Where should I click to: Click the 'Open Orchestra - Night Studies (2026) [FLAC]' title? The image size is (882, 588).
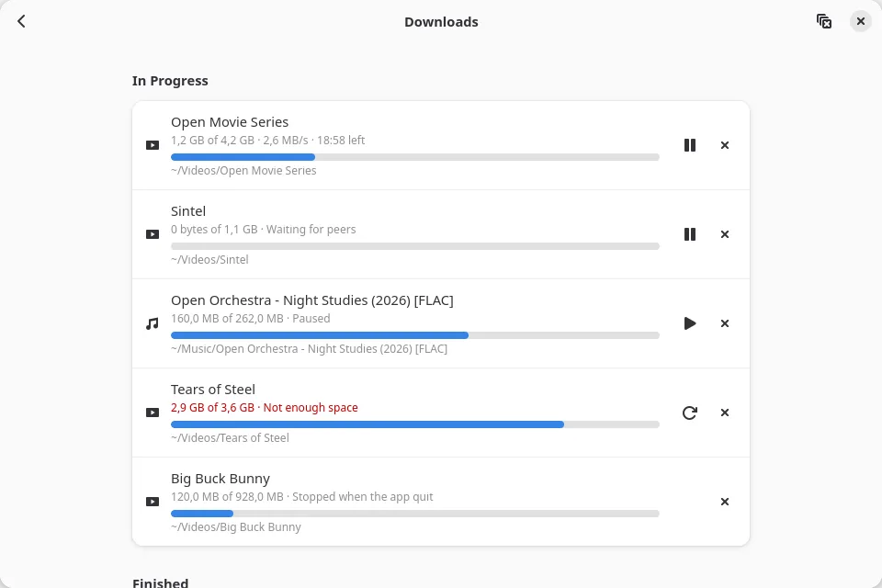click(312, 300)
